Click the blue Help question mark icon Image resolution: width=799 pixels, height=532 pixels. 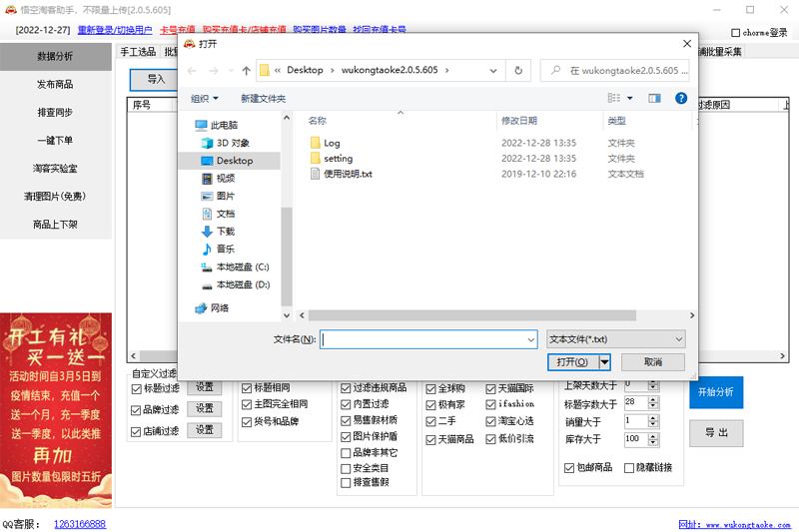tap(681, 98)
